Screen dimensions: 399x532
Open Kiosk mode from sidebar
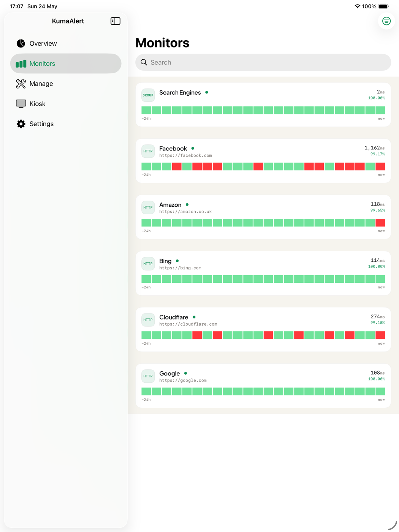(x=66, y=104)
